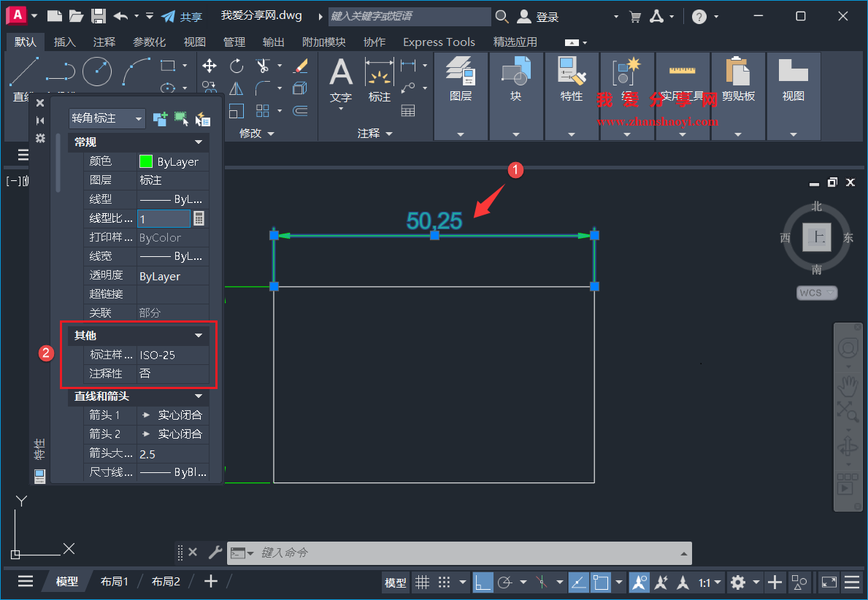
Task: Click the green ByLayer color swatch
Action: click(x=146, y=161)
